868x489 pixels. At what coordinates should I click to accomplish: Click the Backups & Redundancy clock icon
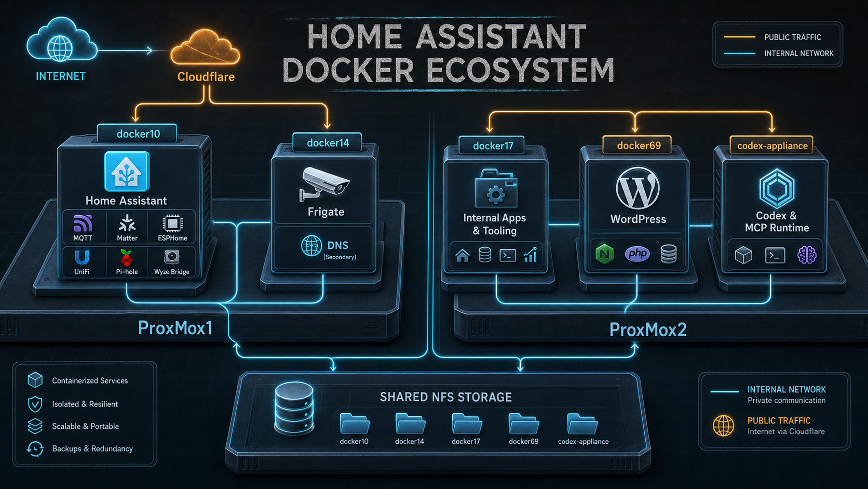tap(35, 448)
